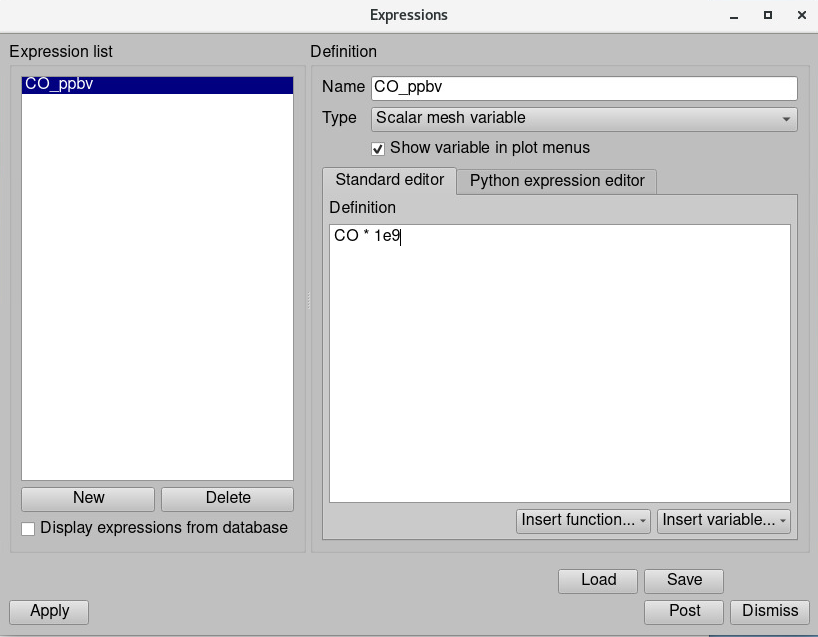The height and width of the screenshot is (637, 818).
Task: Maximize the Expressions window
Action: 767,15
